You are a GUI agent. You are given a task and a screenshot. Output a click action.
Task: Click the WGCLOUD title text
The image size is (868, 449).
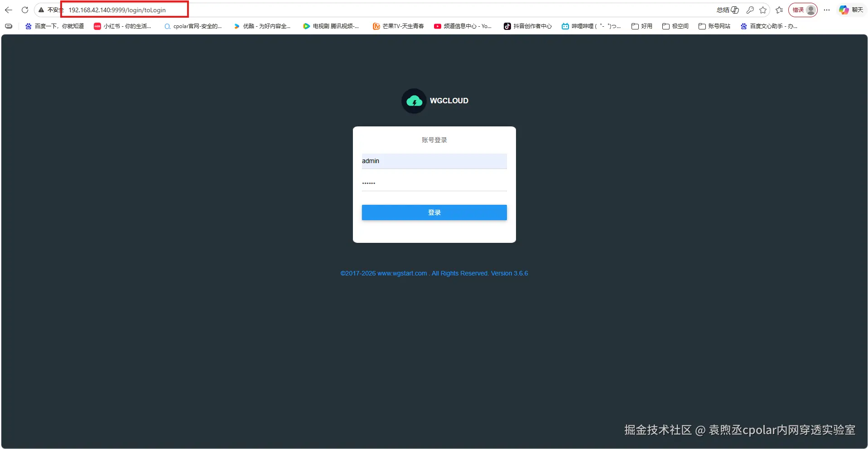pos(449,101)
